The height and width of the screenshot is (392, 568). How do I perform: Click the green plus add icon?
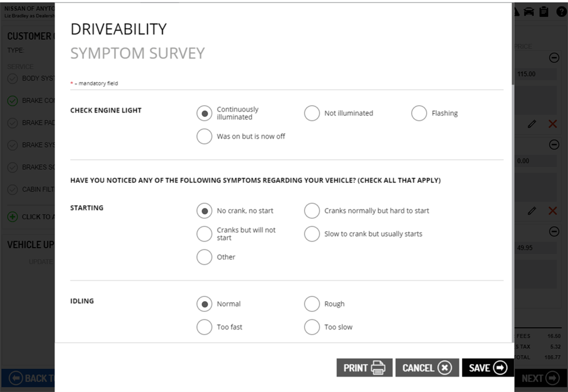(12, 216)
